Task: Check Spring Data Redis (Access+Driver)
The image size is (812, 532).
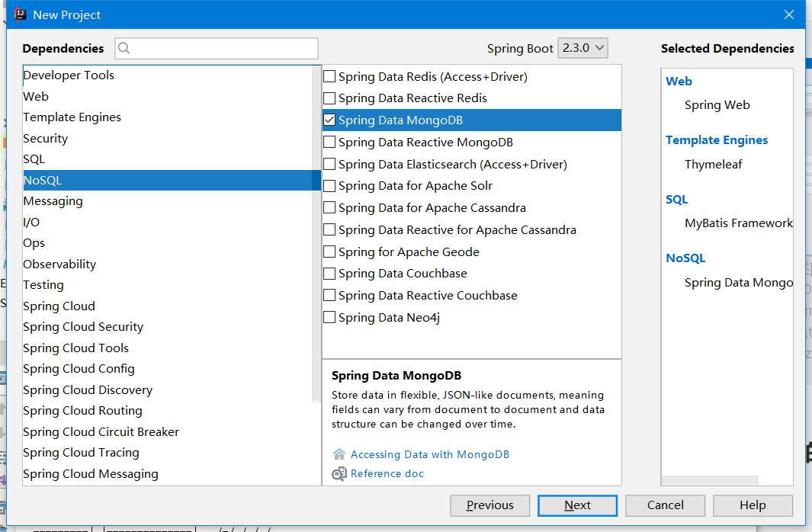Action: [329, 76]
